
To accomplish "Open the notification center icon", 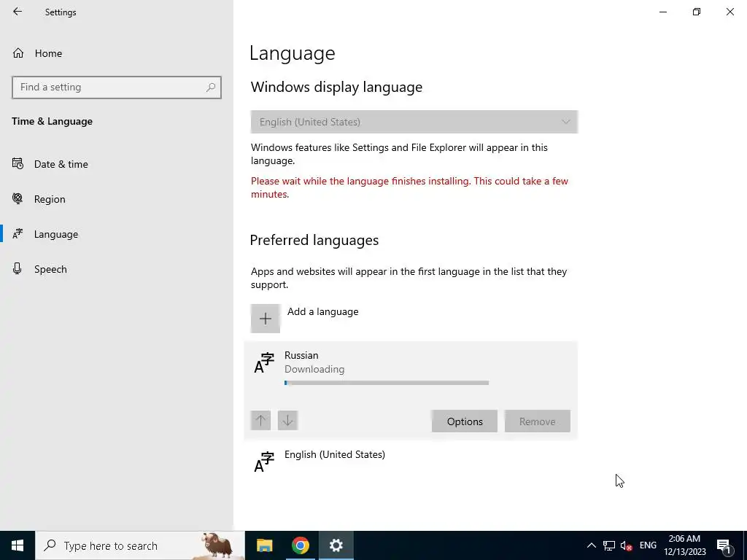I will [x=724, y=545].
